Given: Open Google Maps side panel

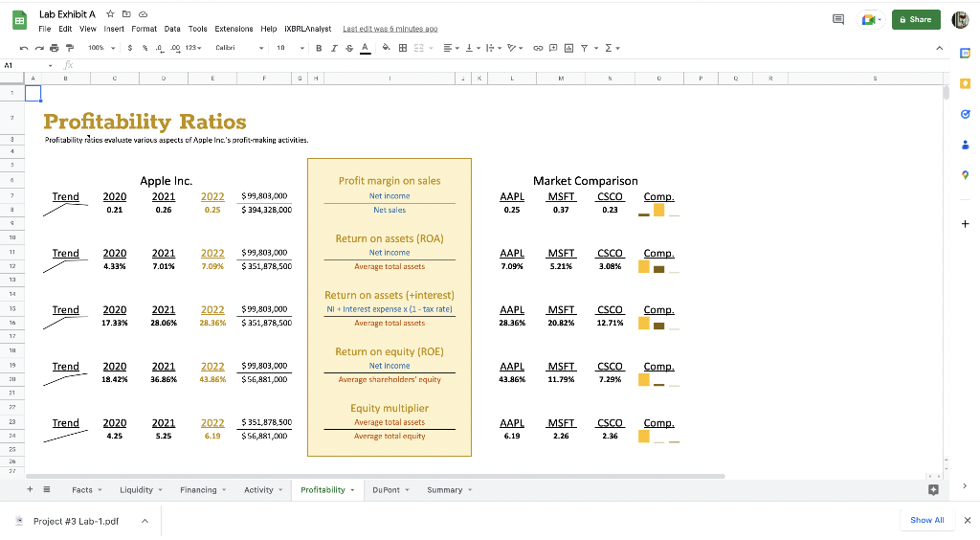Looking at the screenshot, I should (965, 175).
